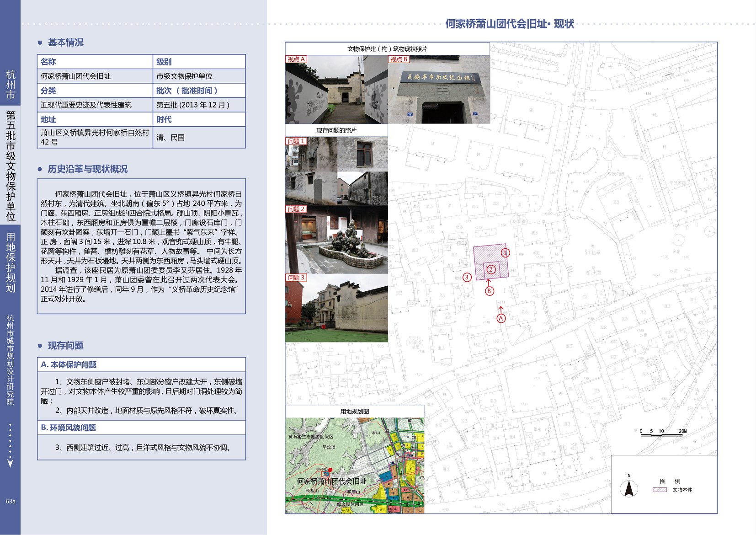Image resolution: width=756 pixels, height=535 pixels.
Task: Click the downward arrow in the left sidebar
Action: pyautogui.click(x=10, y=463)
